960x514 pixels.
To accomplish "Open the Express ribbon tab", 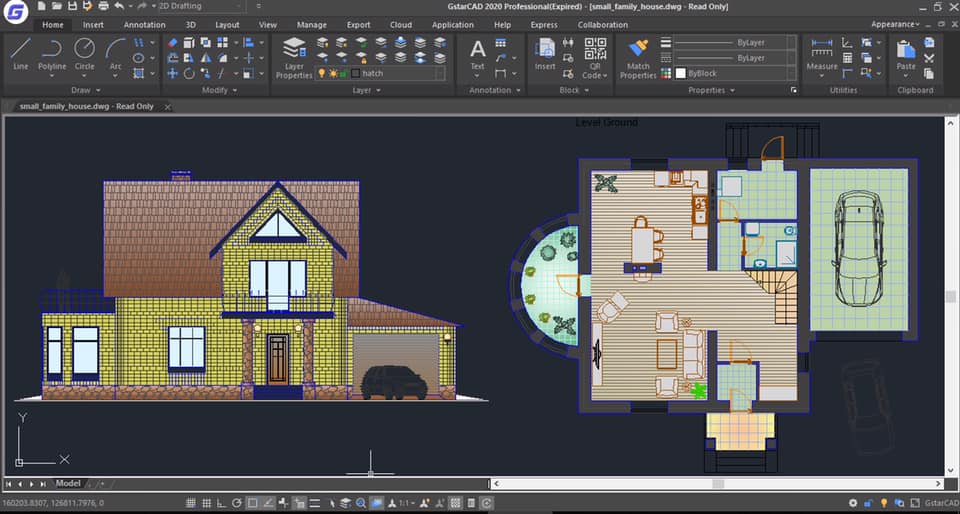I will (544, 25).
